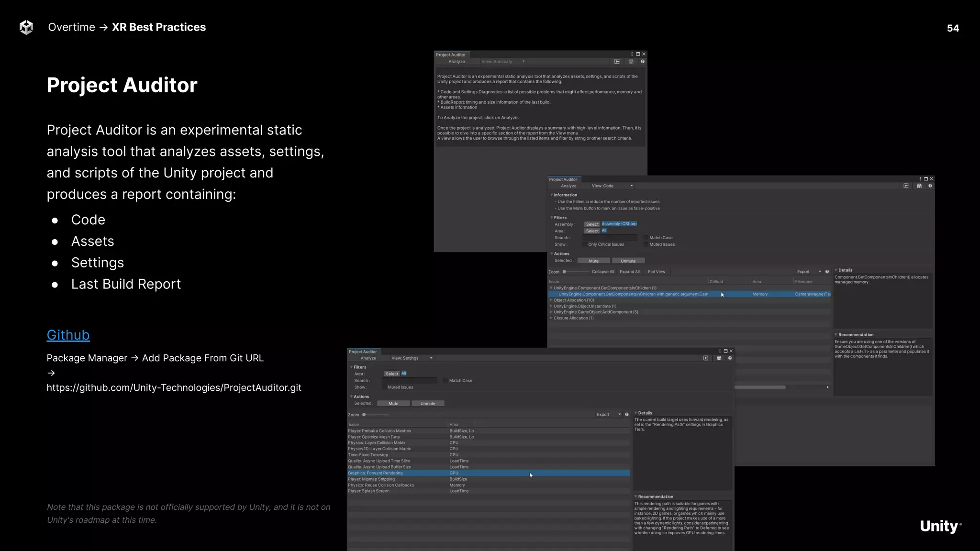Enable Only Critical Issues checkbox
980x551 pixels.
[x=585, y=244]
